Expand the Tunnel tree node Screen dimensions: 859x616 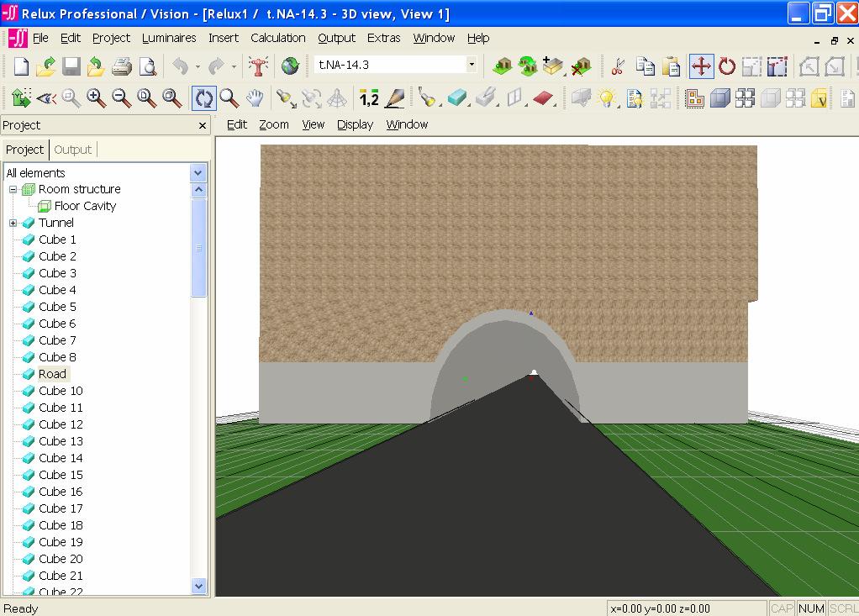[x=13, y=223]
